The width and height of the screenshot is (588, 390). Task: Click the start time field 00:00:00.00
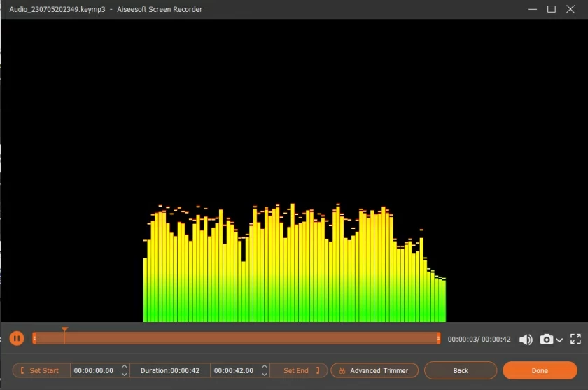pos(94,370)
